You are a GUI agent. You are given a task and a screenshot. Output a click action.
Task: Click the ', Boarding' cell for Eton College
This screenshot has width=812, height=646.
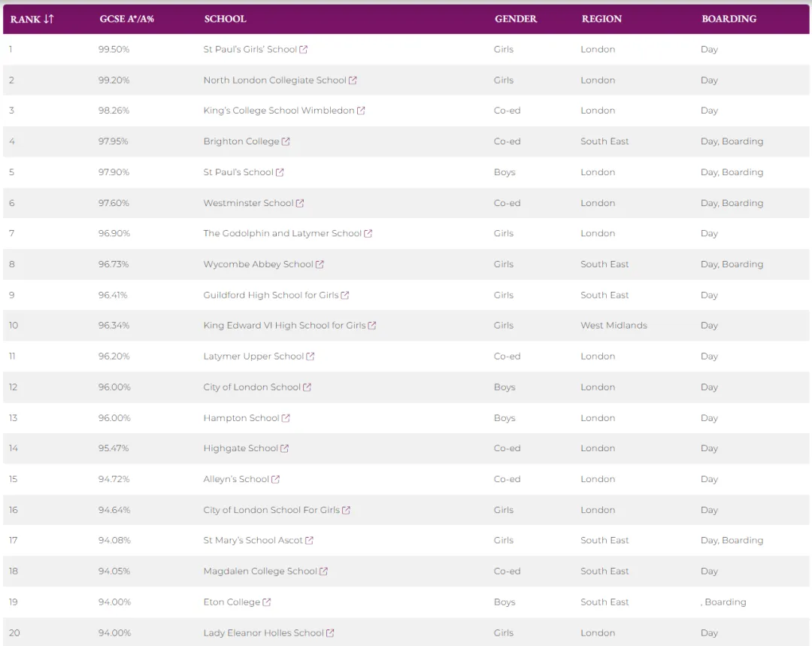pos(723,602)
